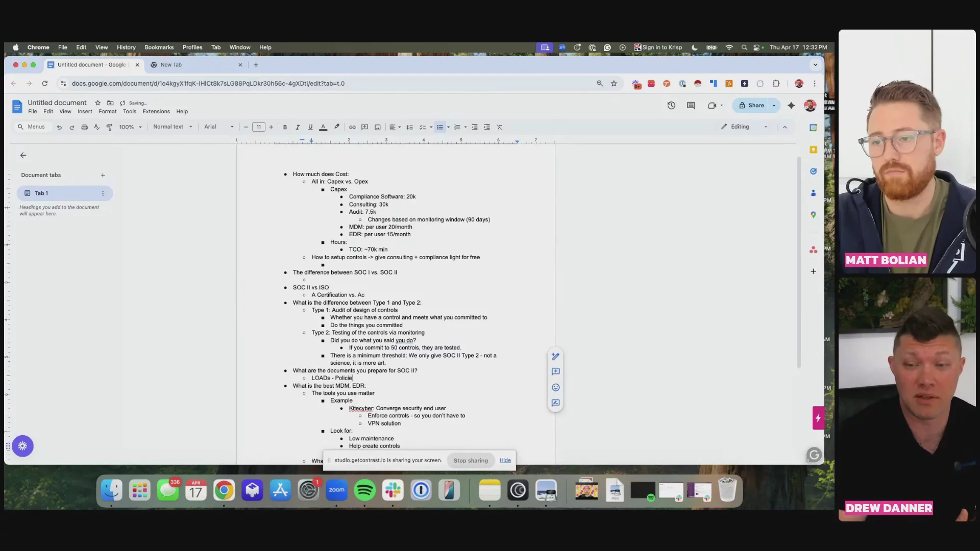Screen dimensions: 980x551
Task: Star the Untitled document
Action: [97, 103]
